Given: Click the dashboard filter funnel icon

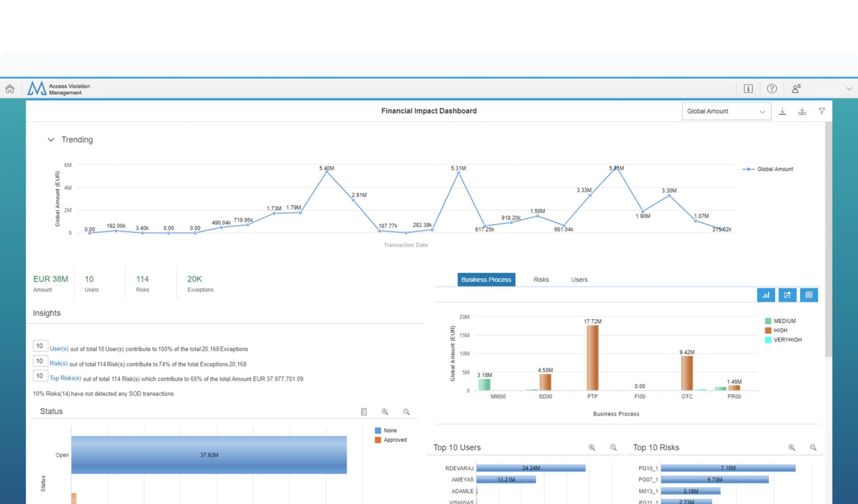Looking at the screenshot, I should [x=821, y=111].
